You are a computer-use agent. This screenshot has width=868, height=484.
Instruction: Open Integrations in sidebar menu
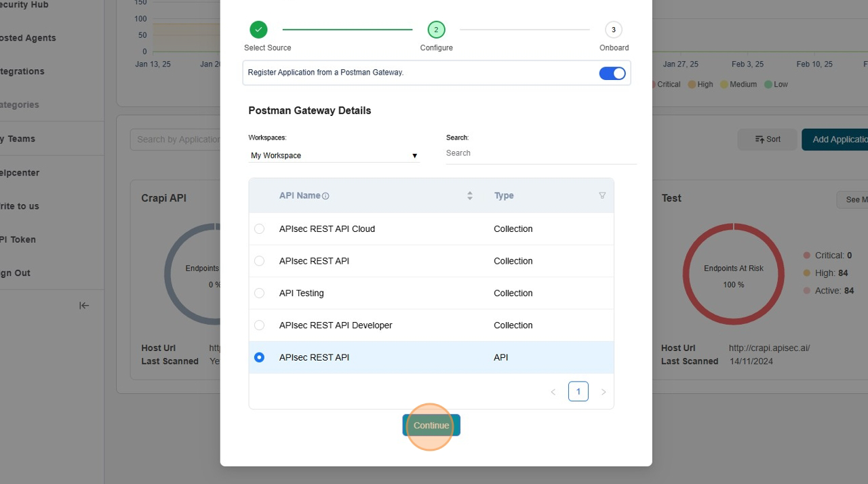22,71
